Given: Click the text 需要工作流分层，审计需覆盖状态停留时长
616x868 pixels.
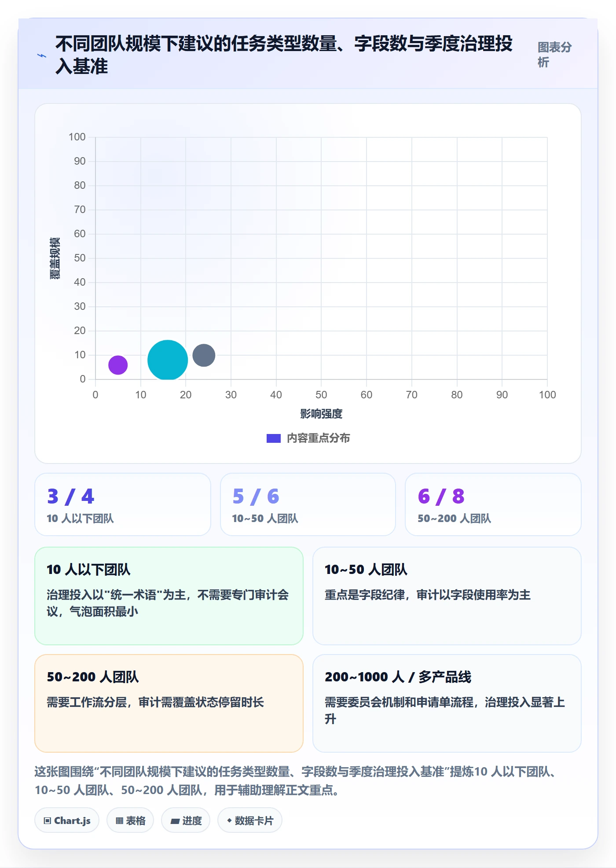Looking at the screenshot, I should pos(155,702).
